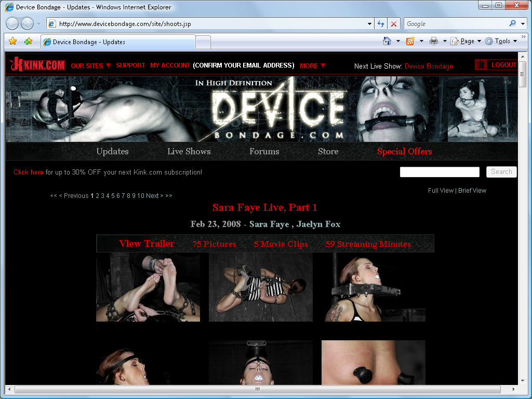Click the View Trailer link

point(147,244)
